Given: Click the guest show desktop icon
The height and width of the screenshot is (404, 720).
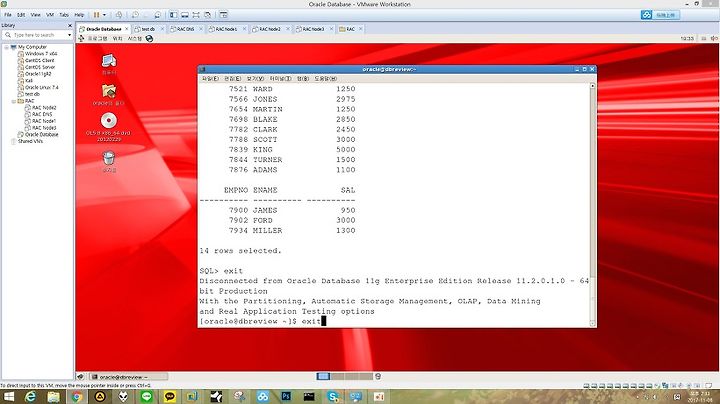Looking at the screenshot, I should coord(80,377).
